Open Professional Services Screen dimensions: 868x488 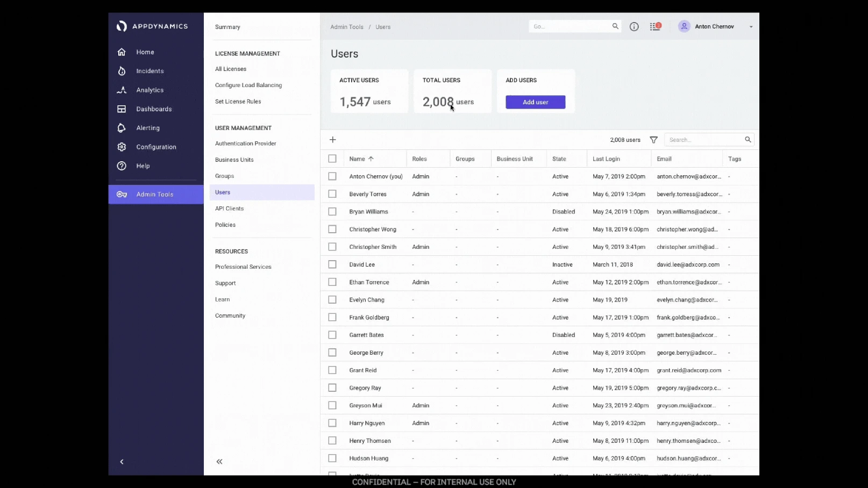243,267
